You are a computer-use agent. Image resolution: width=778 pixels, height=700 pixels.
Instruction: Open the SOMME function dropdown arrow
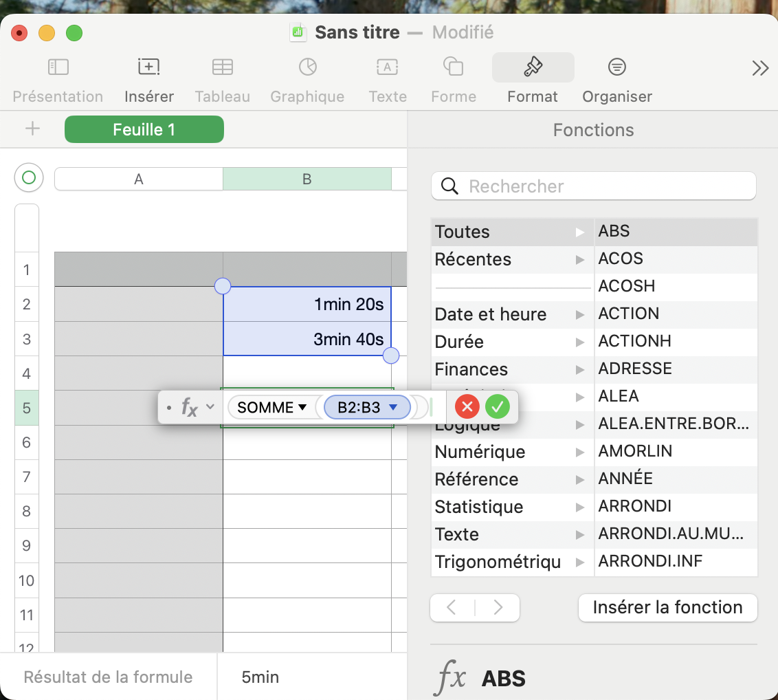tap(302, 408)
